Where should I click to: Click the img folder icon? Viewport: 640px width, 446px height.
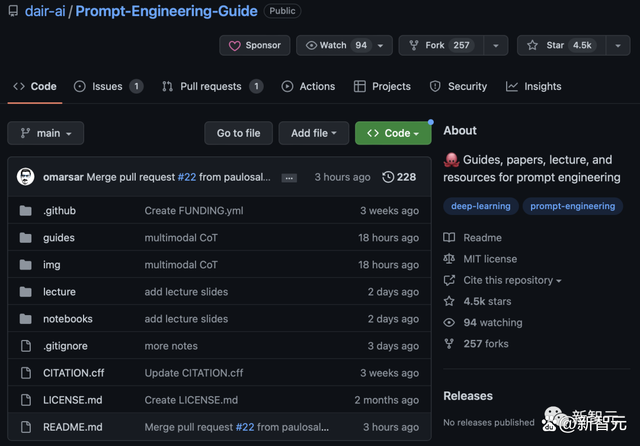25,264
